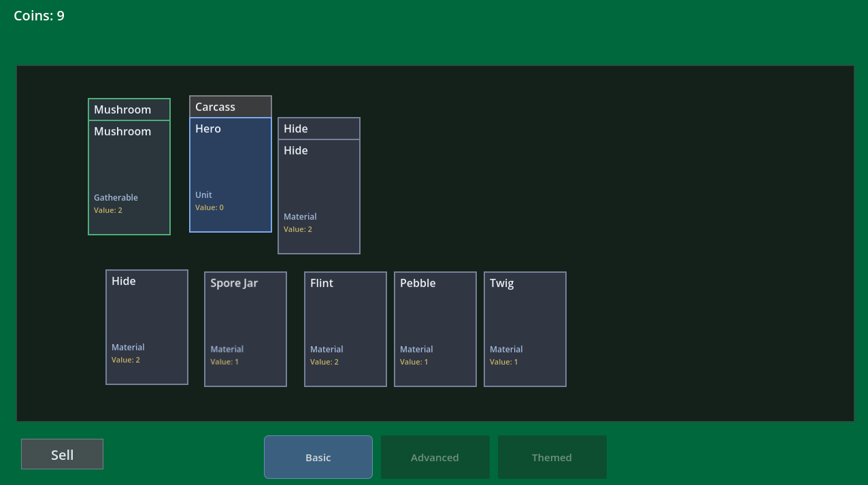Switch to the Basic tab
Image resolution: width=868 pixels, height=485 pixels.
318,457
